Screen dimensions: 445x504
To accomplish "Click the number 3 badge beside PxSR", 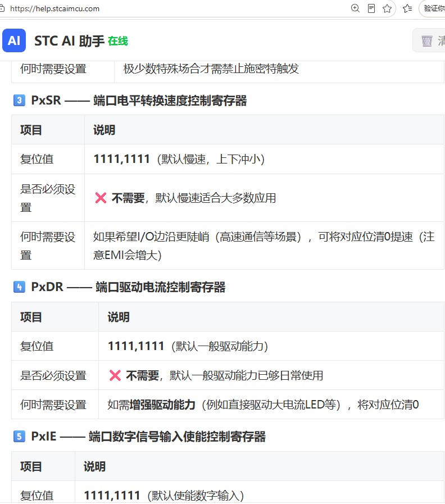I will pyautogui.click(x=19, y=100).
